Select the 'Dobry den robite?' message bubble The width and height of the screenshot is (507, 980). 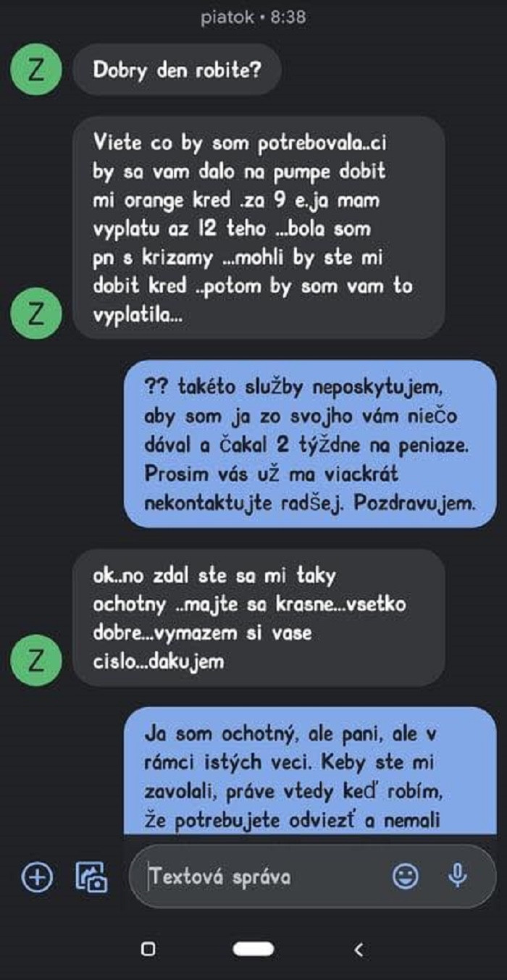(177, 70)
